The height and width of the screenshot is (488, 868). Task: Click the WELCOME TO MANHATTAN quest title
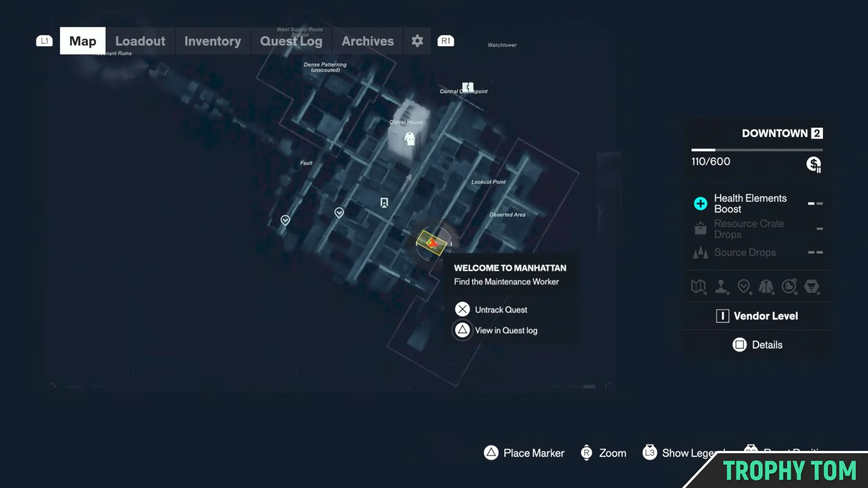510,268
